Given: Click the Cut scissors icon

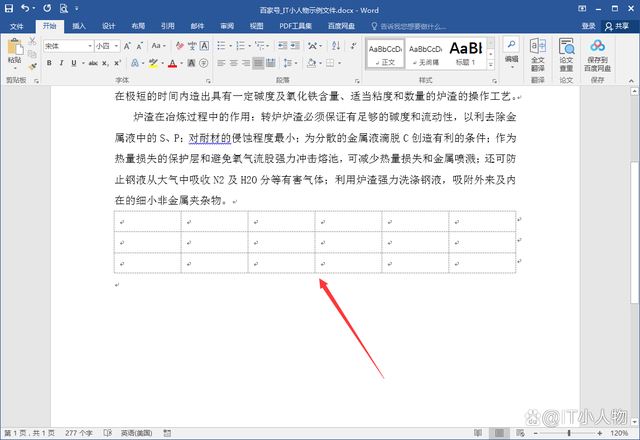Looking at the screenshot, I should click(33, 41).
